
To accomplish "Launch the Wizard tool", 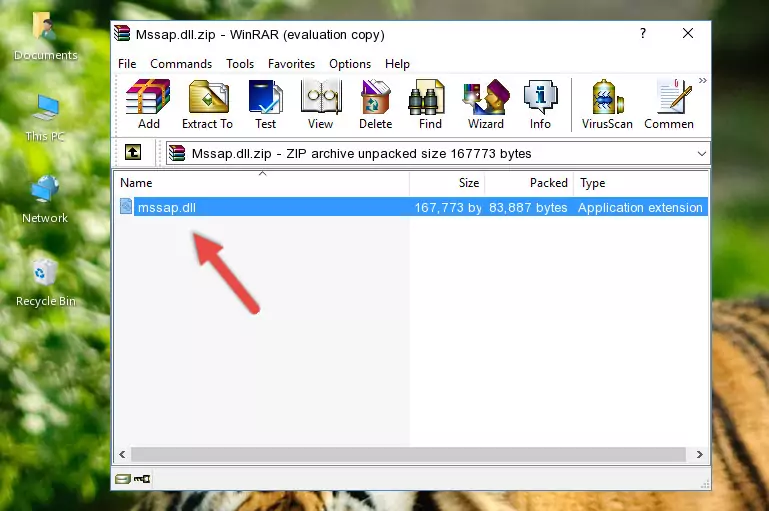I will coord(486,104).
